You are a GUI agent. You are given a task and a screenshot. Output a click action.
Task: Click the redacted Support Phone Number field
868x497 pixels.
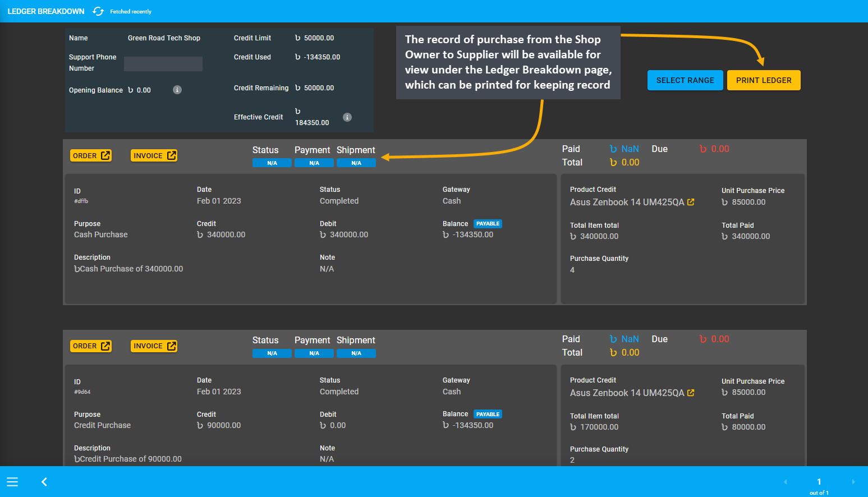(x=163, y=64)
